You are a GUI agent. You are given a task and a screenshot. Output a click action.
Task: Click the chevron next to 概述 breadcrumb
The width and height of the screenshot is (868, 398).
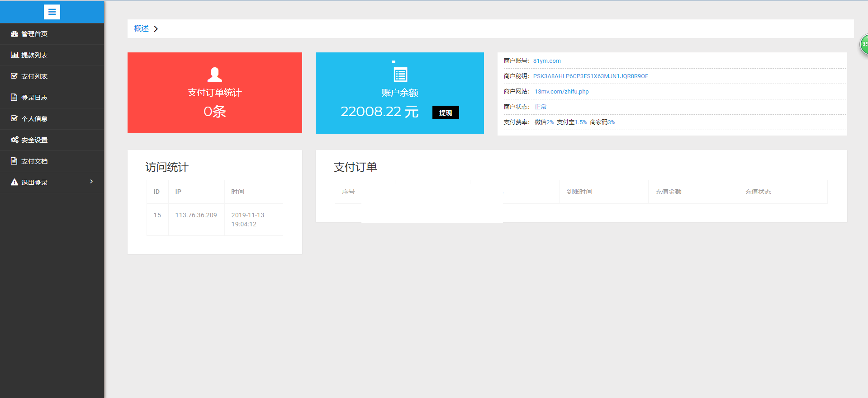tap(156, 29)
